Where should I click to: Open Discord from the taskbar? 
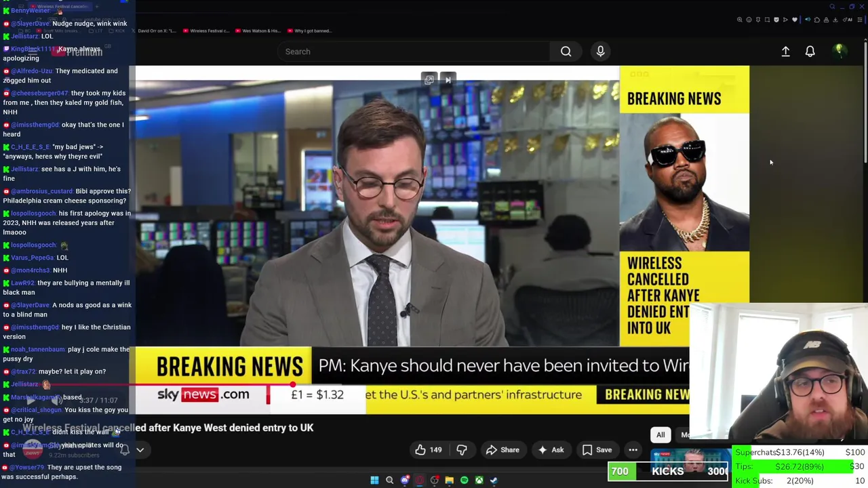point(405,481)
